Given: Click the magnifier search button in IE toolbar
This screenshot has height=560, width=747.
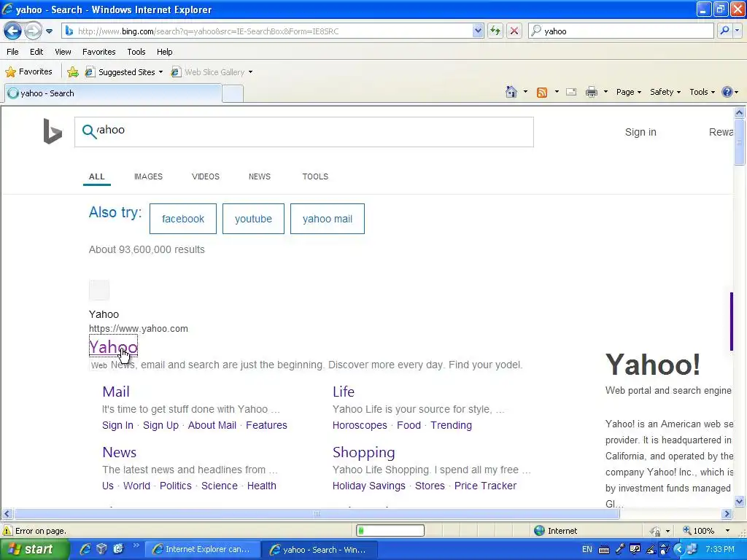Looking at the screenshot, I should click(724, 31).
